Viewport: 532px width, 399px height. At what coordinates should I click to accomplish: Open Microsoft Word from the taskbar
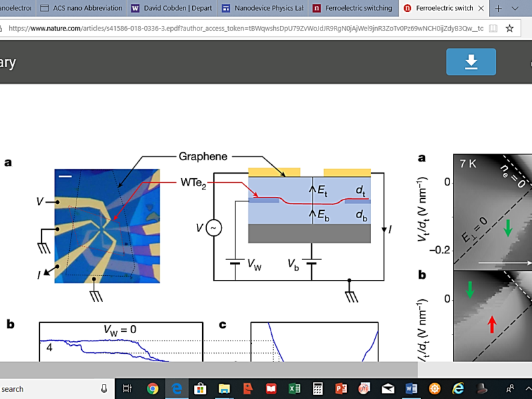click(x=411, y=388)
